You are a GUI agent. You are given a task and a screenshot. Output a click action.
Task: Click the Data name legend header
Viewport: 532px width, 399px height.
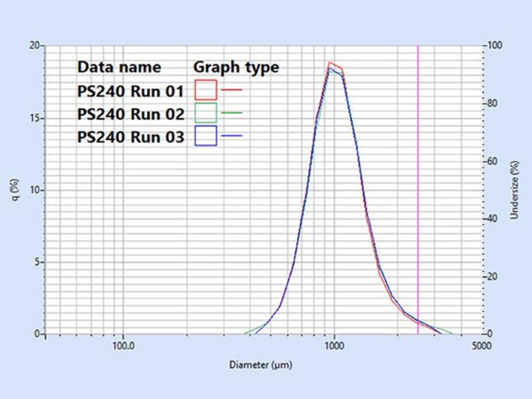(119, 67)
